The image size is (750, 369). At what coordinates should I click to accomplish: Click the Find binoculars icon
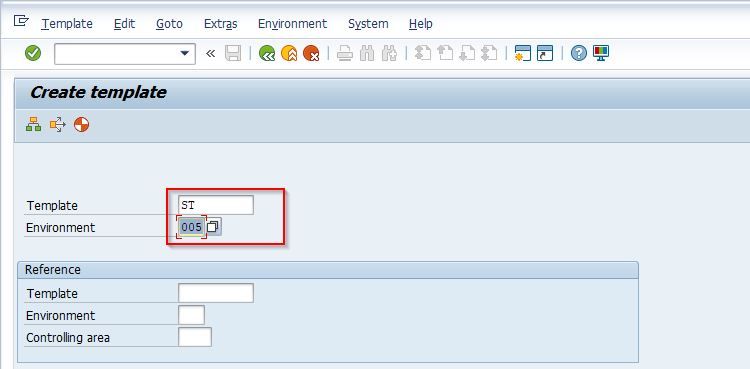[367, 53]
